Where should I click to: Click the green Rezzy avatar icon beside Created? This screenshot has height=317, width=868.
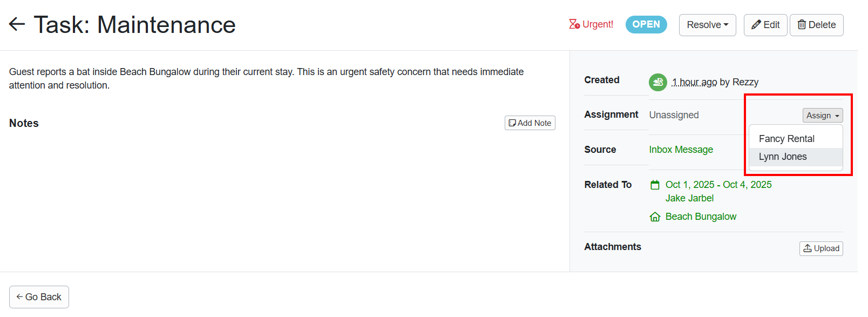[657, 82]
